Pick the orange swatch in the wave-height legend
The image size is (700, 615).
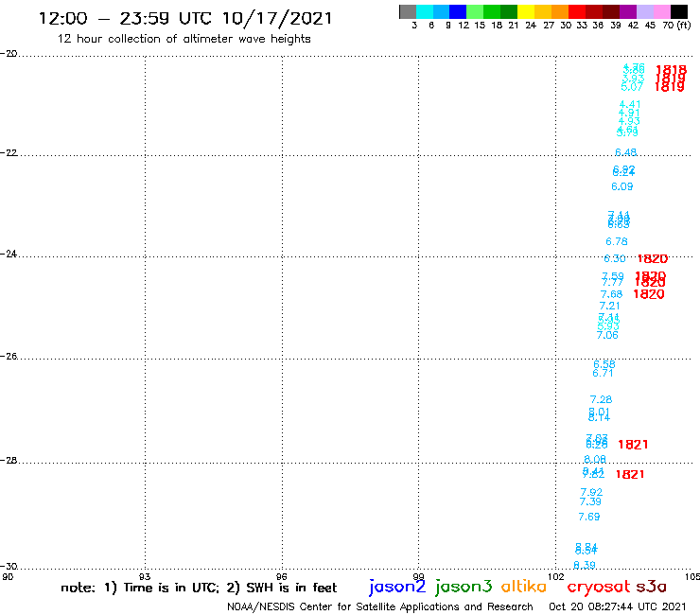point(560,11)
